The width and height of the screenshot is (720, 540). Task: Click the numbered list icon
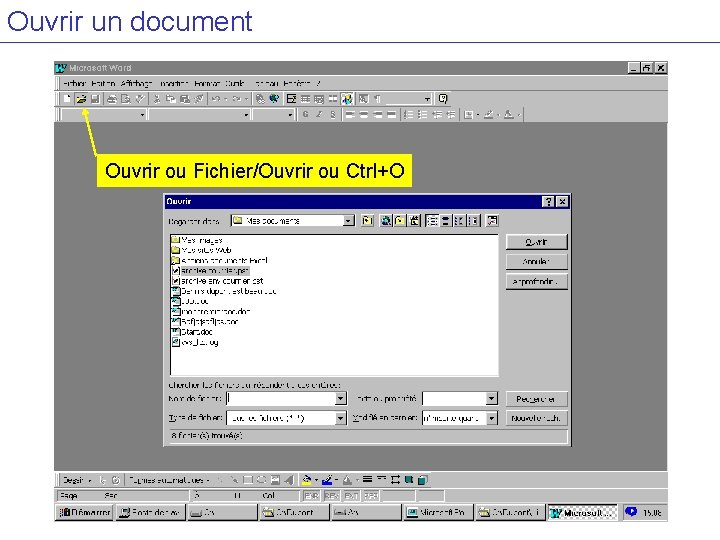(x=409, y=114)
